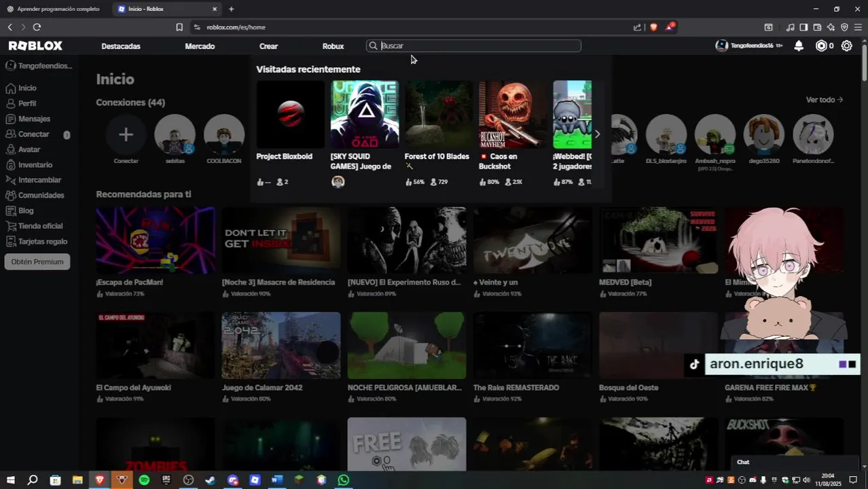The width and height of the screenshot is (868, 489).
Task: Open Juego de Calamar 2042 game
Action: tap(281, 346)
